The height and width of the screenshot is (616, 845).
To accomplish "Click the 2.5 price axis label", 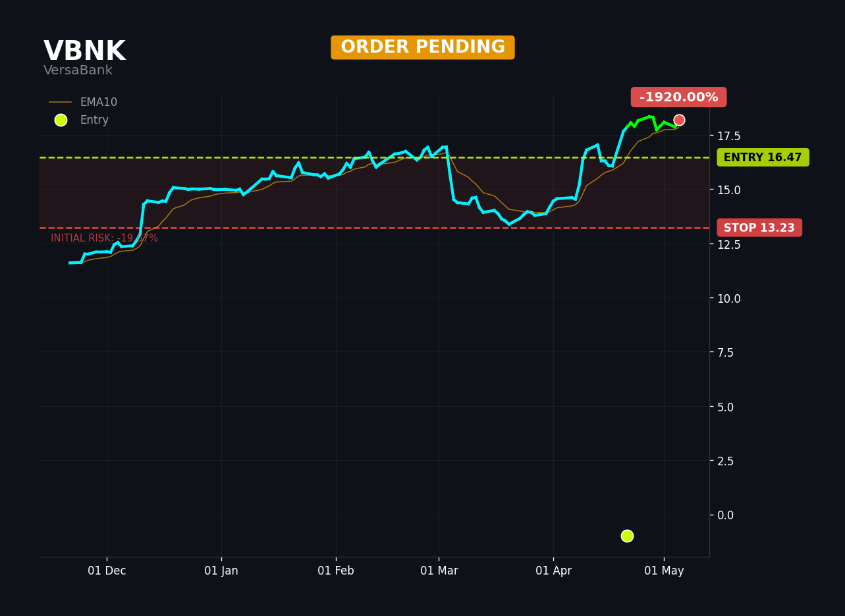I will (x=726, y=461).
